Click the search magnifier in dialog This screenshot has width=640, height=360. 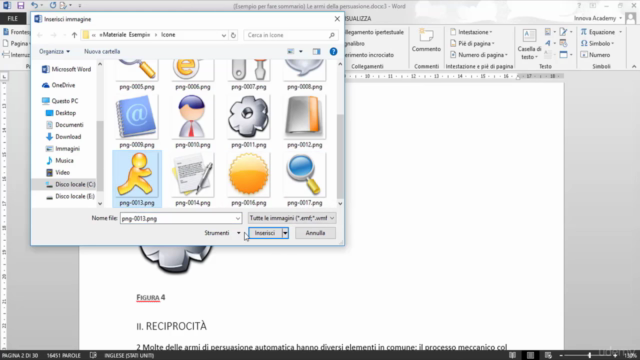(x=332, y=35)
